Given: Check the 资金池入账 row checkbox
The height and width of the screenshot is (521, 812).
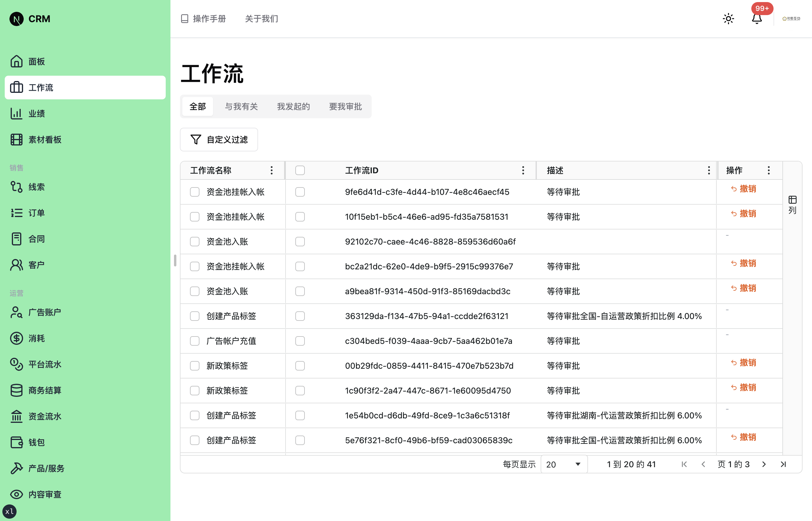Looking at the screenshot, I should [x=195, y=242].
